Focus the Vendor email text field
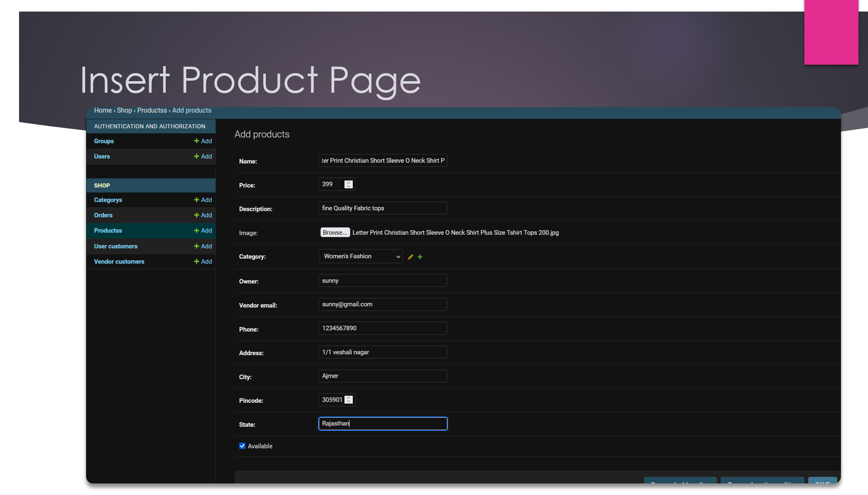Screen dimensions: 868x495 click(x=383, y=305)
